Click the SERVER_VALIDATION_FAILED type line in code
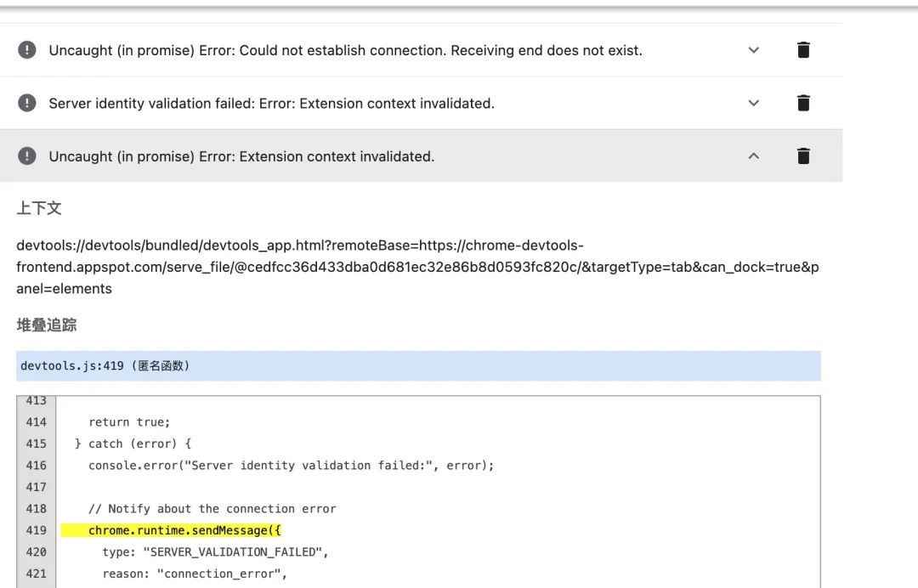The image size is (918, 588). (x=215, y=552)
